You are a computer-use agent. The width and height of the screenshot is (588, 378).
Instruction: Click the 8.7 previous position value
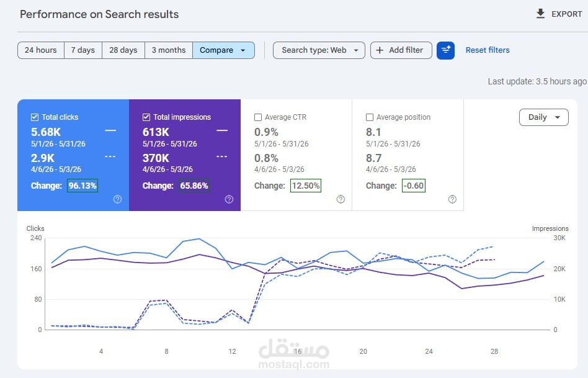click(x=374, y=158)
